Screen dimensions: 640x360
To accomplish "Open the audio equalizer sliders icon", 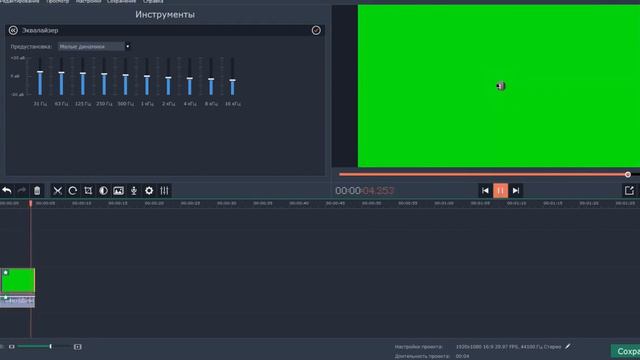I will point(164,191).
